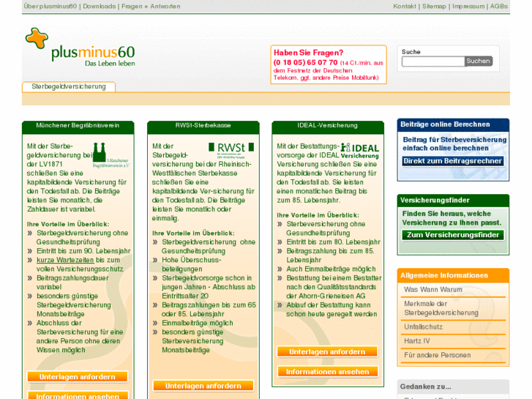The image size is (532, 399).
Task: Click text Hohe Überschussbeteiligungen
Action: pos(191,264)
